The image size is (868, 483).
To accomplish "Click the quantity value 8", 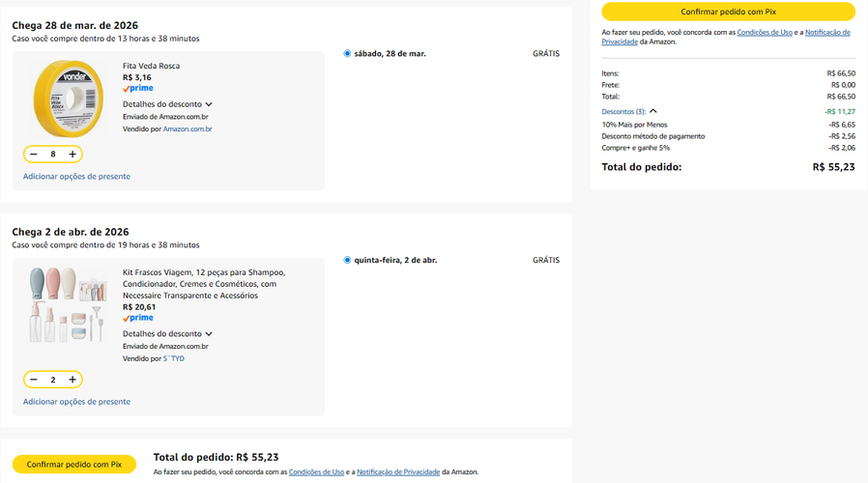I will coord(53,155).
